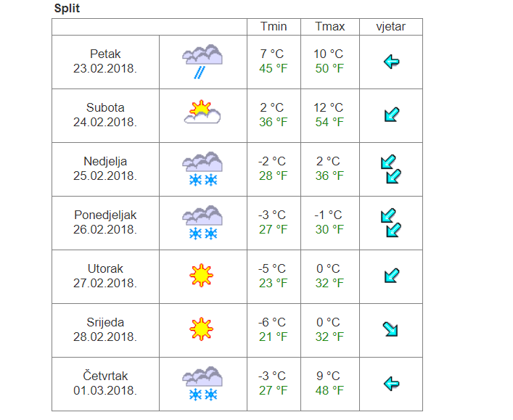
Task: Click the -6 °C minimum for Srijeda
Action: 272,323
